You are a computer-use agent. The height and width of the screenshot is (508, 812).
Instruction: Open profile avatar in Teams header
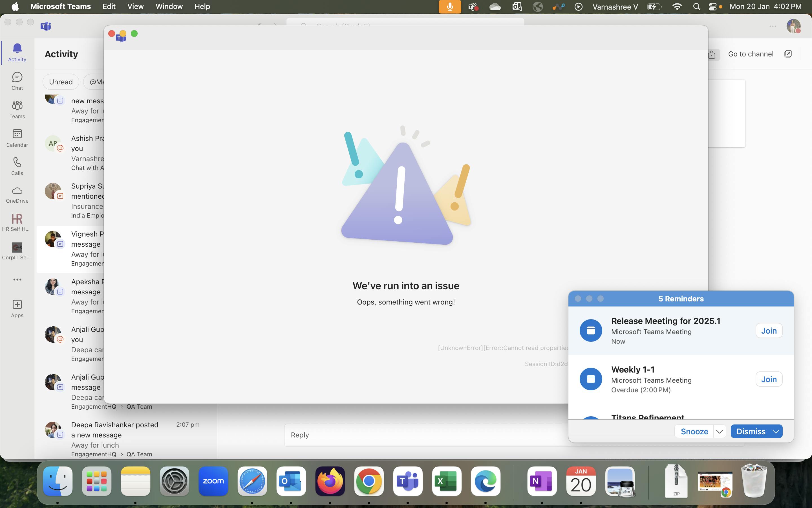[794, 26]
